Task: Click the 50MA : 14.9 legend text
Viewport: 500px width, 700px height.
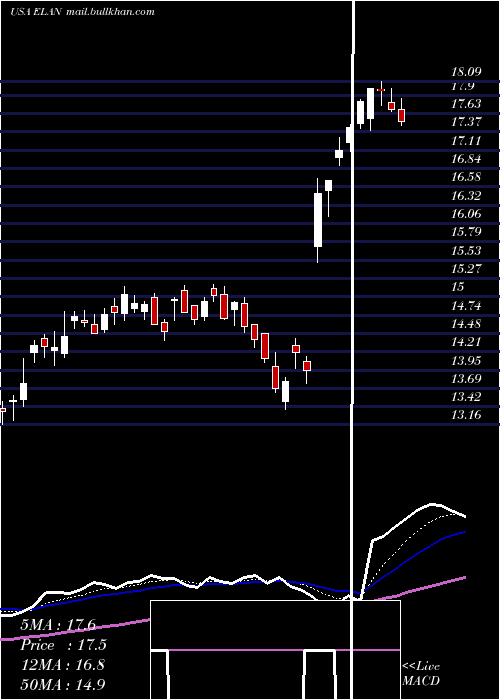Action: [62, 684]
